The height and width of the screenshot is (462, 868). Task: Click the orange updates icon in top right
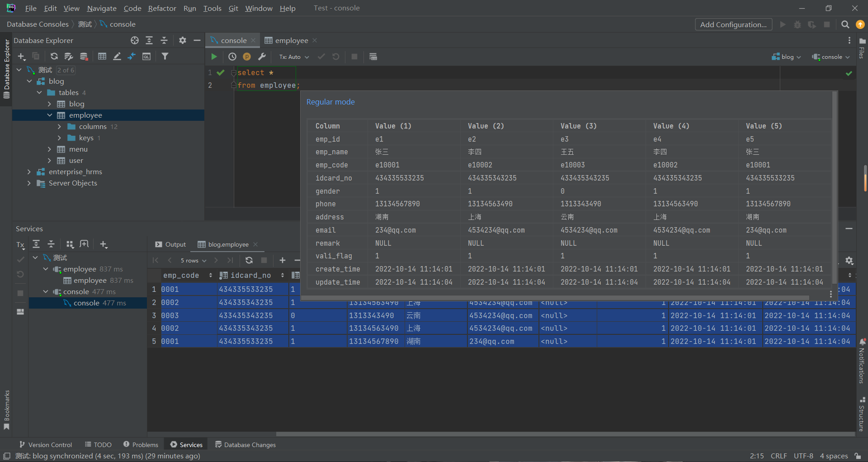[860, 24]
